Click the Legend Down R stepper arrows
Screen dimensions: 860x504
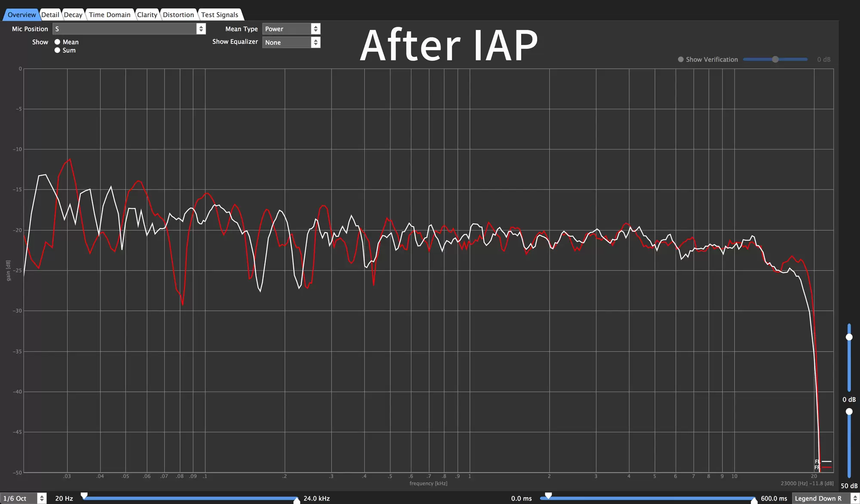pyautogui.click(x=855, y=498)
